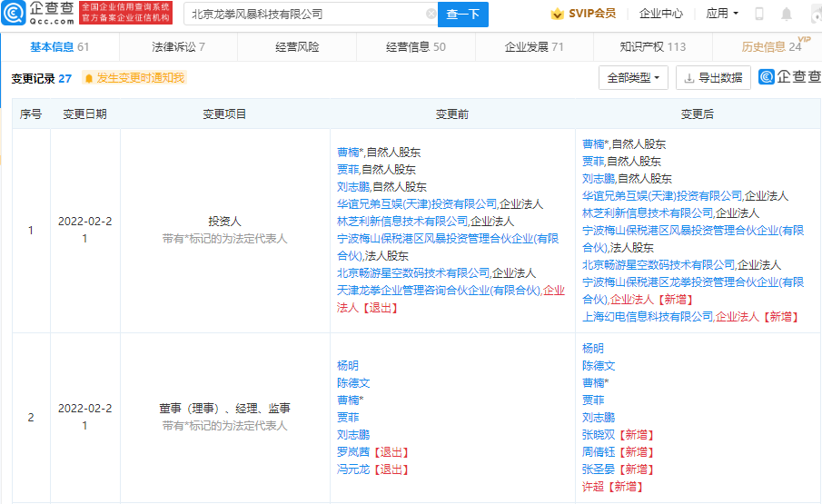The width and height of the screenshot is (822, 504).
Task: Open the 企业中心 link
Action: (661, 14)
